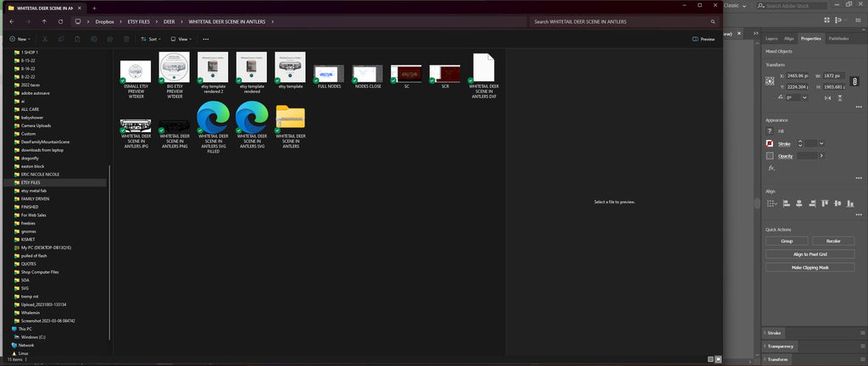
Task: Click the Recolor quick action button
Action: 833,241
